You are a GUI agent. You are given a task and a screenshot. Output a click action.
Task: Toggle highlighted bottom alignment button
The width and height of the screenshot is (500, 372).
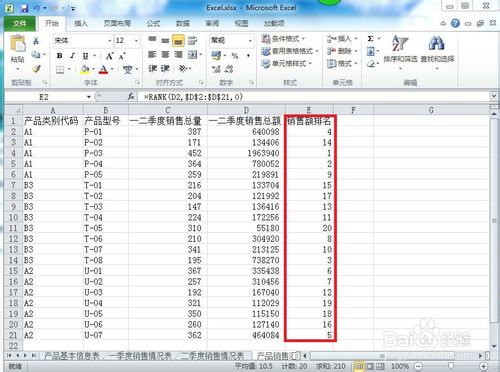(x=178, y=40)
